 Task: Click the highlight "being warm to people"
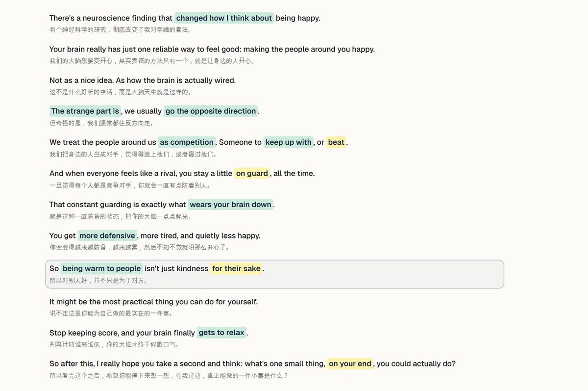pyautogui.click(x=102, y=268)
